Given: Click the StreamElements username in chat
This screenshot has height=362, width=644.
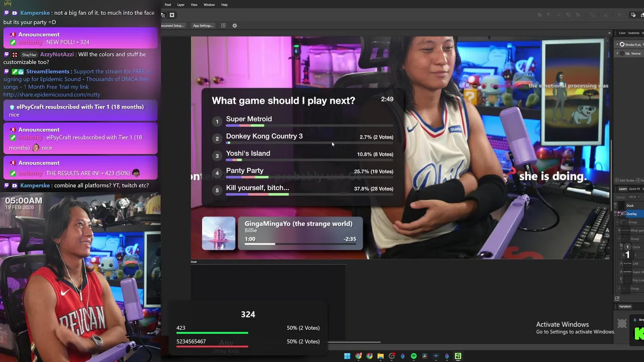Looking at the screenshot, I should point(48,71).
